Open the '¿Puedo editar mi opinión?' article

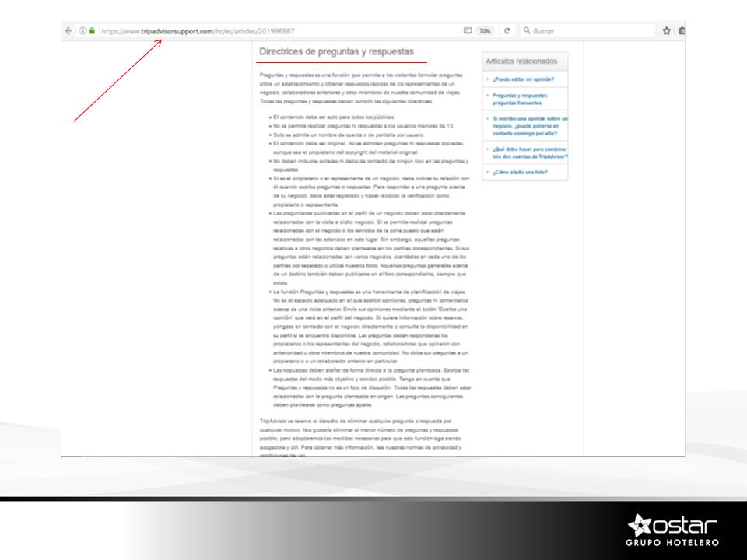point(522,79)
